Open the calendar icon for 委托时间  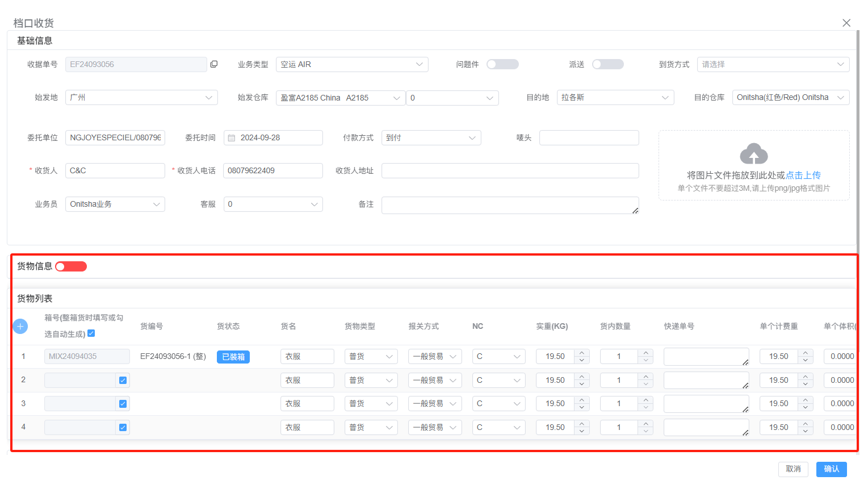coord(232,138)
